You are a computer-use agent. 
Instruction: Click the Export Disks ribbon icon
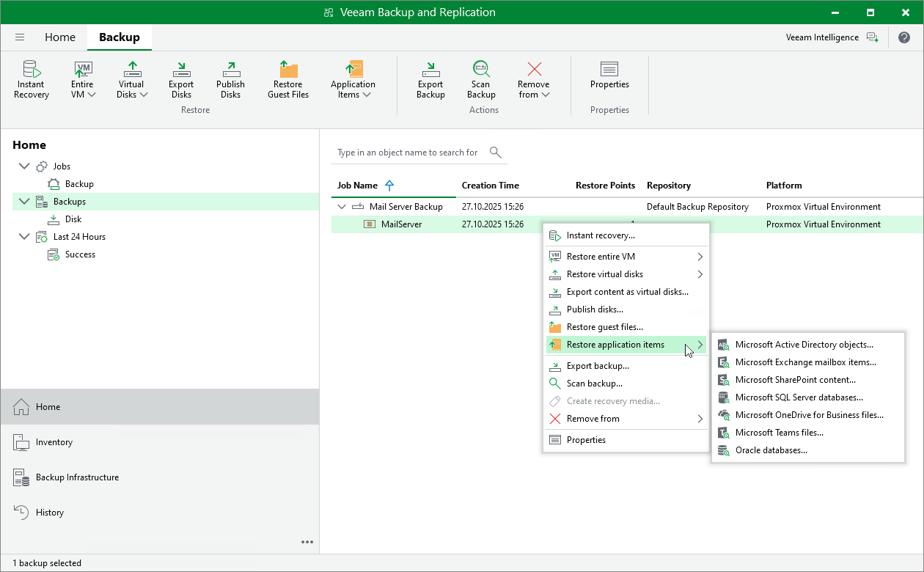[x=181, y=79]
